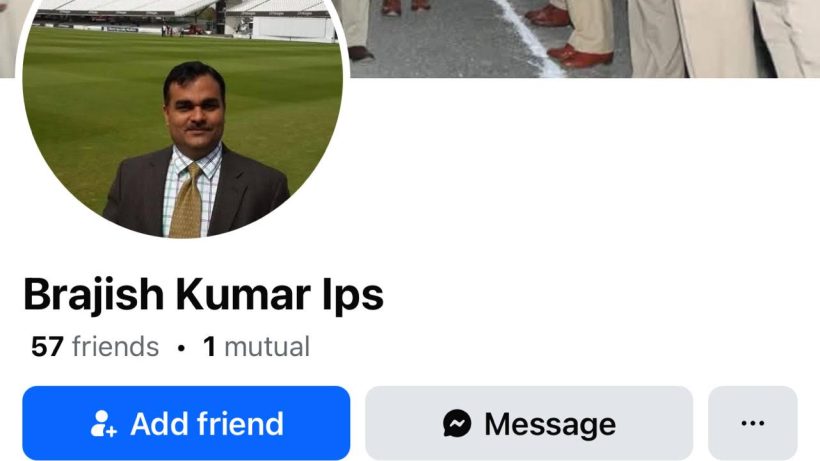Open the three-dot more options menu
820x461 pixels.
click(753, 423)
